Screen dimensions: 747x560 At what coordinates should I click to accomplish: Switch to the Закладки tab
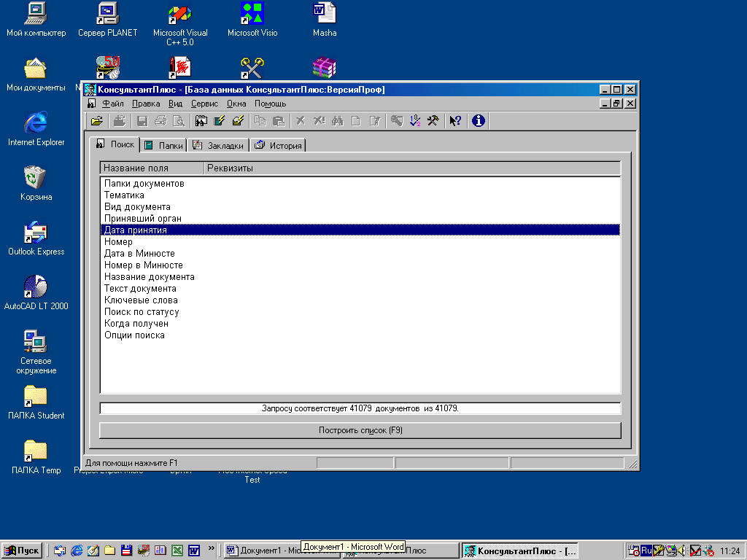[218, 146]
